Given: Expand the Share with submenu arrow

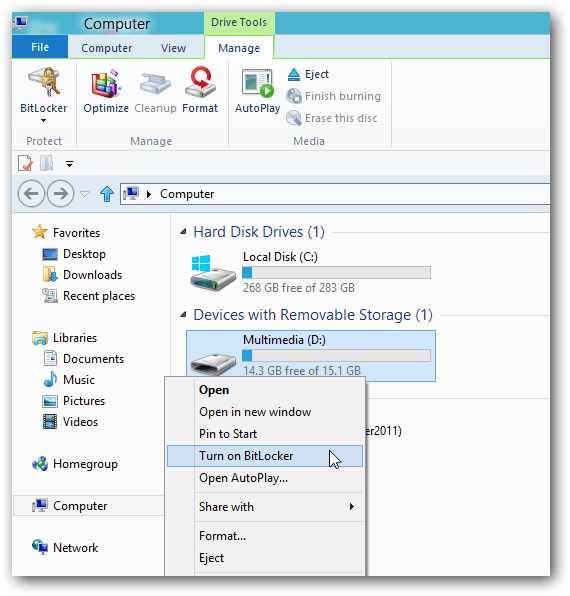Looking at the screenshot, I should click(x=352, y=507).
